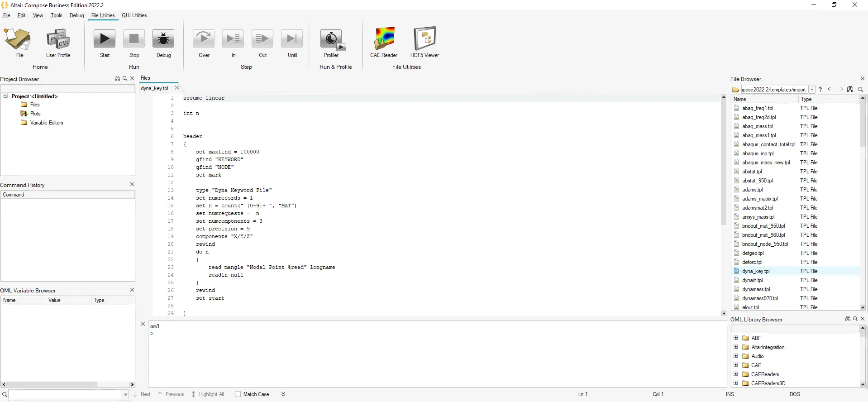Close the Command History panel
Screen dimensions: 868x402
pyautogui.click(x=132, y=184)
